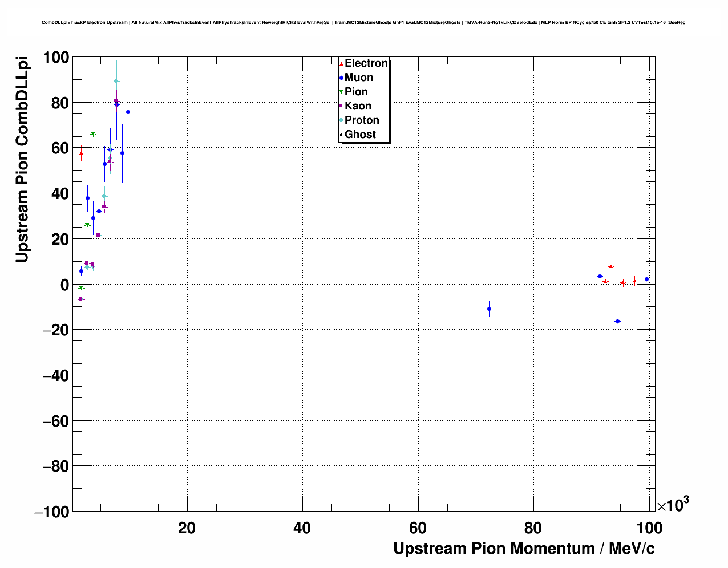The width and height of the screenshot is (728, 568).
Task: Click the leftmost red Electron point near 57
Action: click(x=82, y=153)
